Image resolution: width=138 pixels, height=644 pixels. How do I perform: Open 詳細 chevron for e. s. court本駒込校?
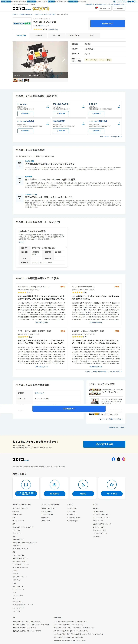(48, 124)
